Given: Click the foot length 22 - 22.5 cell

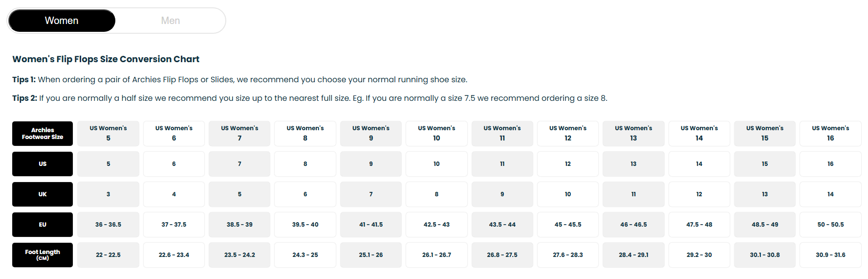Looking at the screenshot, I should pos(108,255).
